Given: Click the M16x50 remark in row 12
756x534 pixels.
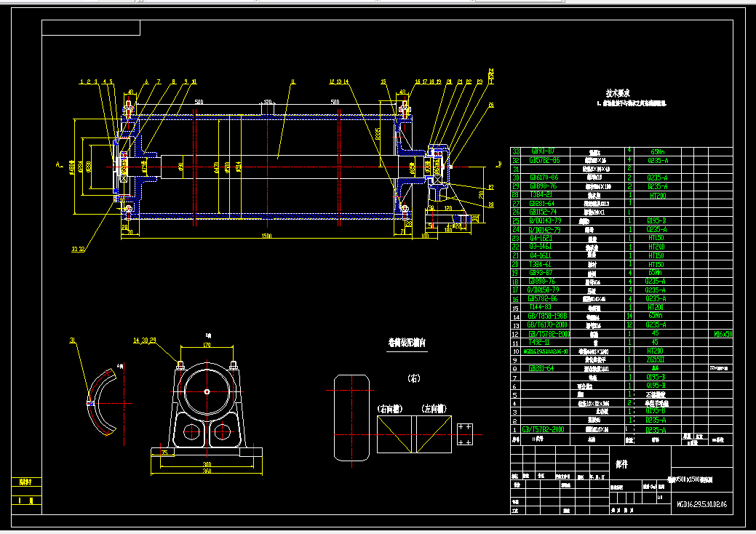Looking at the screenshot, I should 723,333.
